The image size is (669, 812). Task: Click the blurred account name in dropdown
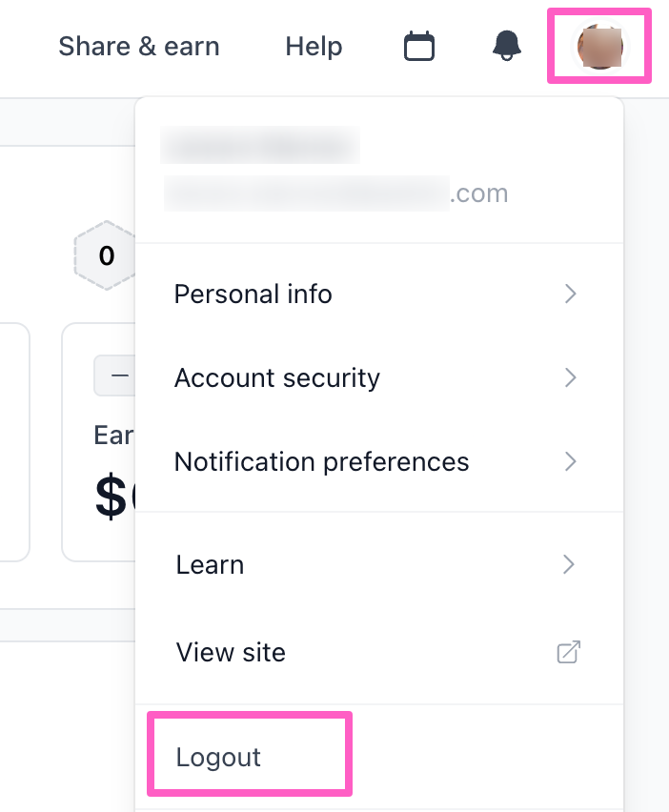pos(260,147)
